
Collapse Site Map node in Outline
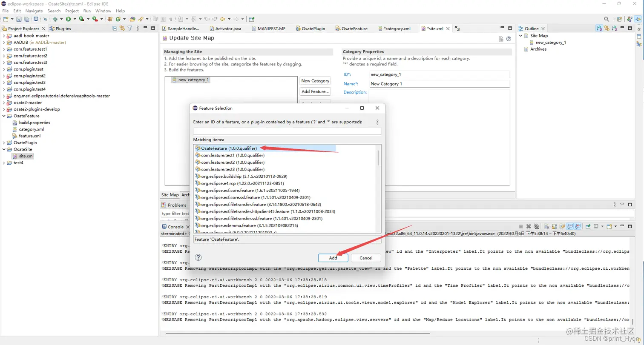(520, 36)
